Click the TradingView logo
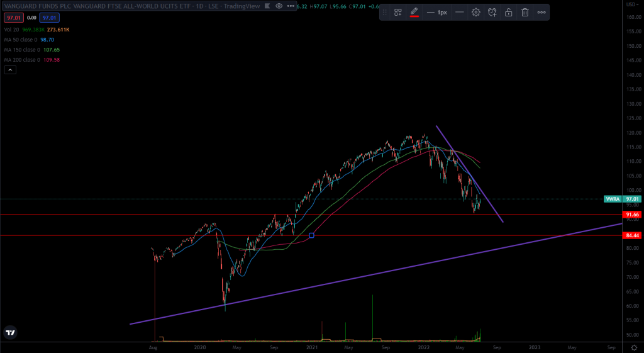 pyautogui.click(x=10, y=332)
